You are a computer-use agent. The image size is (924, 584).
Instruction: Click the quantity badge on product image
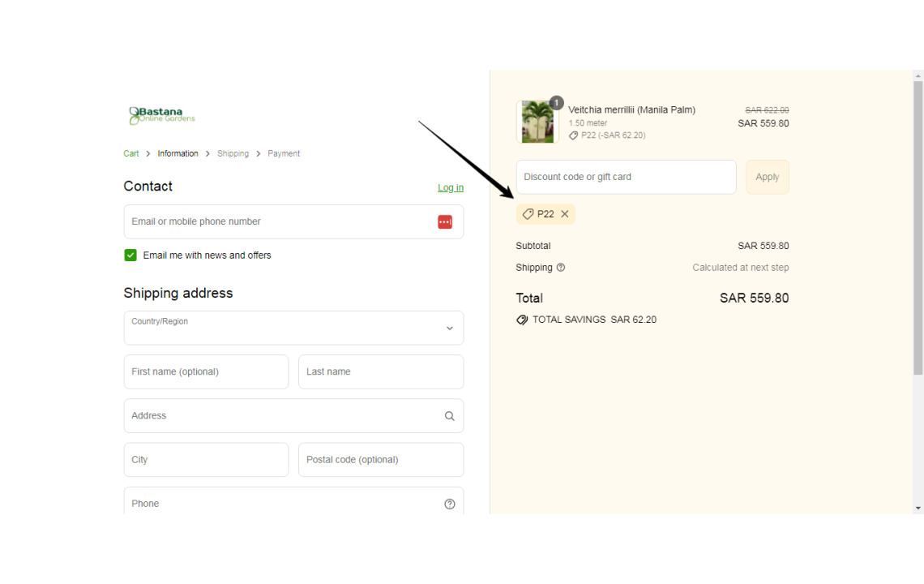[x=556, y=103]
